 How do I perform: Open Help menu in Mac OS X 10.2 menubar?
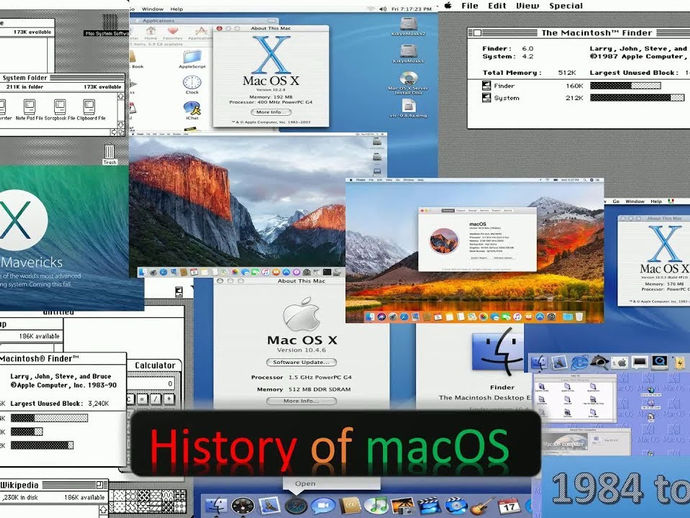point(176,9)
